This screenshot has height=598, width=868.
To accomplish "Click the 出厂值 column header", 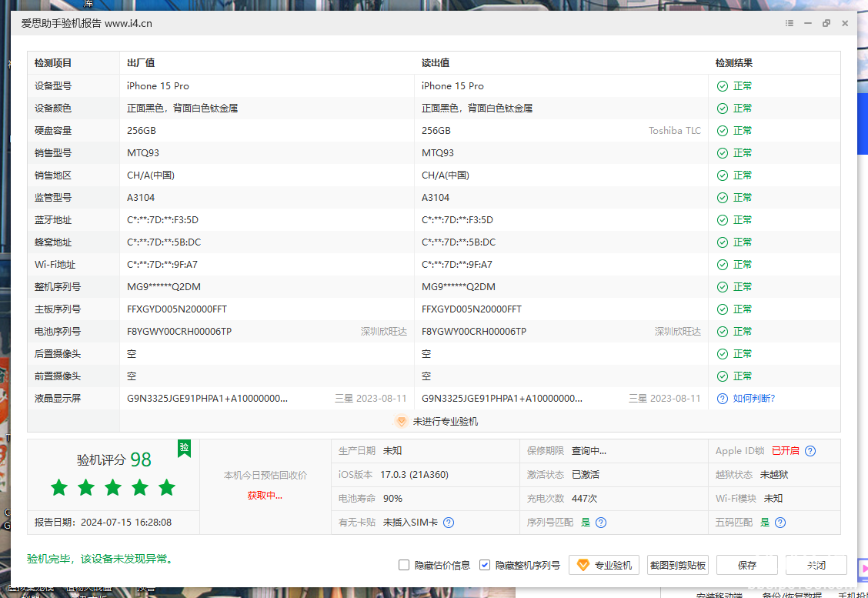I will tap(141, 63).
